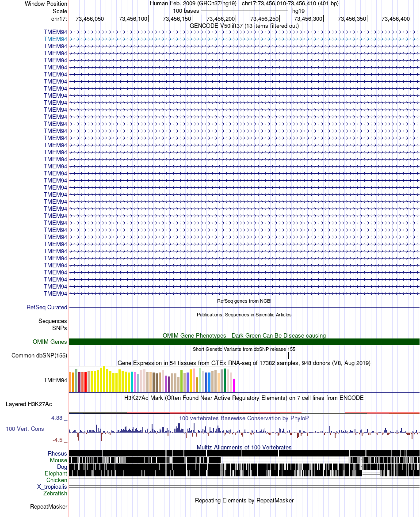Open Multiz Alignments of 100 Vertebrates title

(x=244, y=448)
